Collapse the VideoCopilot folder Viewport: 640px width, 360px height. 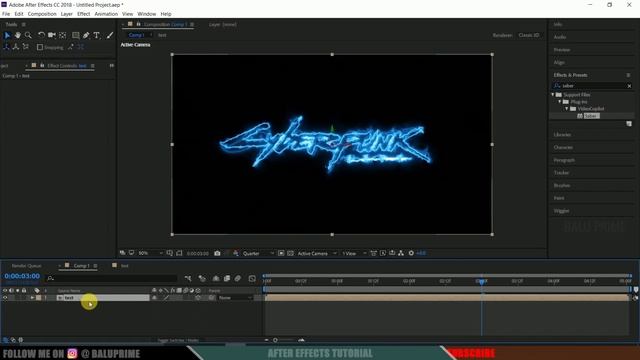[x=567, y=109]
